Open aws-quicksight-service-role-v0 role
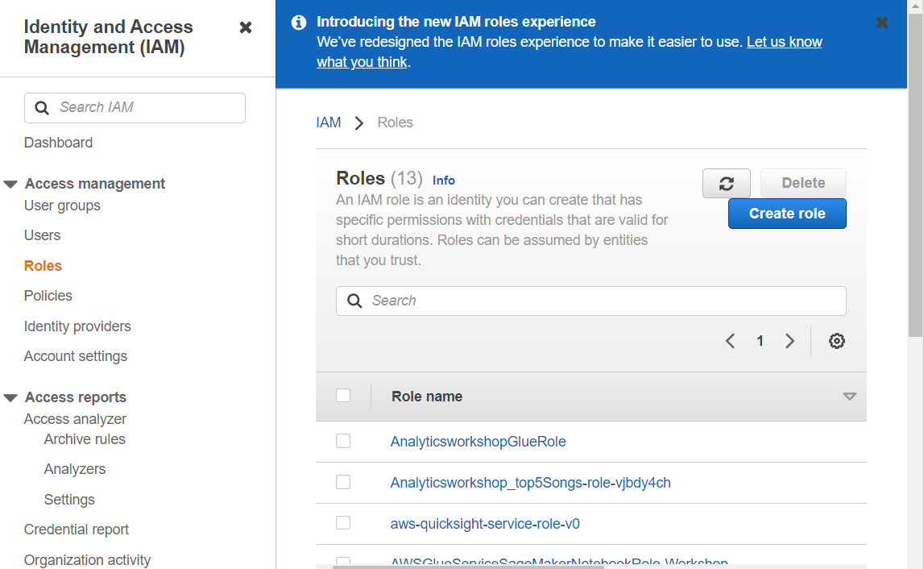Image resolution: width=924 pixels, height=569 pixels. [x=485, y=524]
